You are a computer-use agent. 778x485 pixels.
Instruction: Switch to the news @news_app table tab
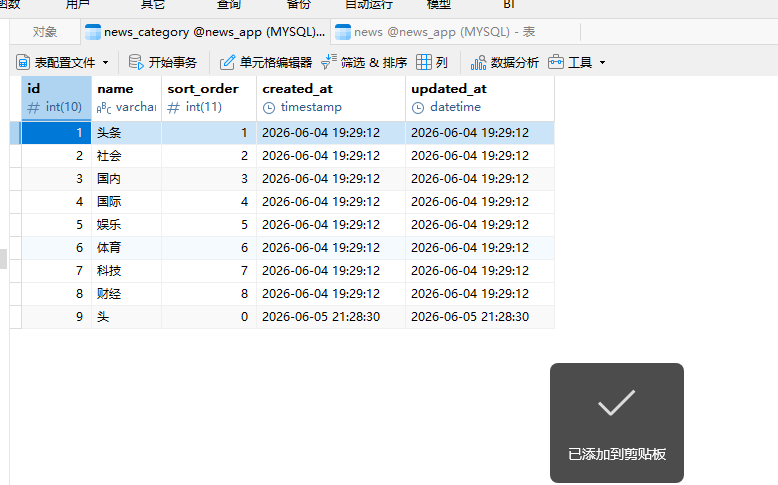click(455, 32)
